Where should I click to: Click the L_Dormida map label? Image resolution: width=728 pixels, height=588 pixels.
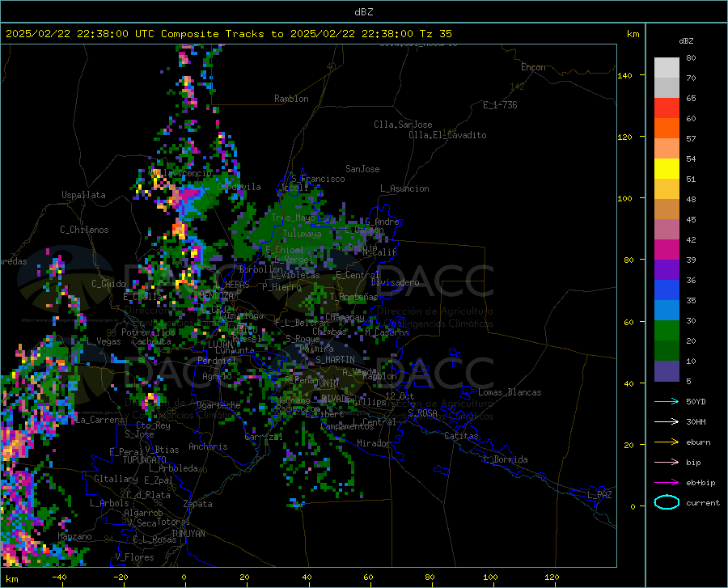505,459
